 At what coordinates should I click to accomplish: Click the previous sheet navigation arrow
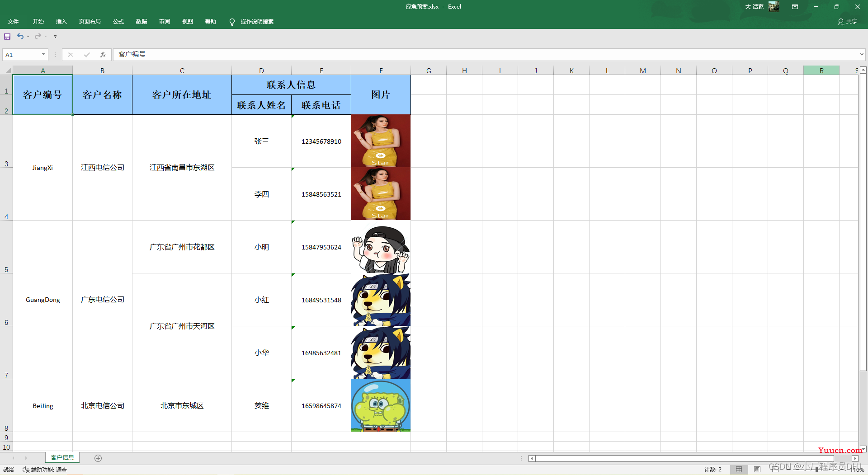click(14, 458)
